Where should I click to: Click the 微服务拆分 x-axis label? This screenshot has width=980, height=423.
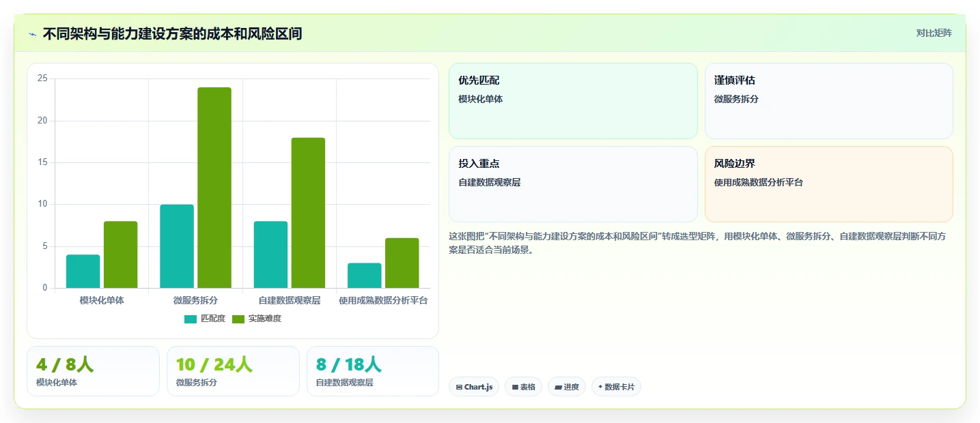[x=195, y=300]
